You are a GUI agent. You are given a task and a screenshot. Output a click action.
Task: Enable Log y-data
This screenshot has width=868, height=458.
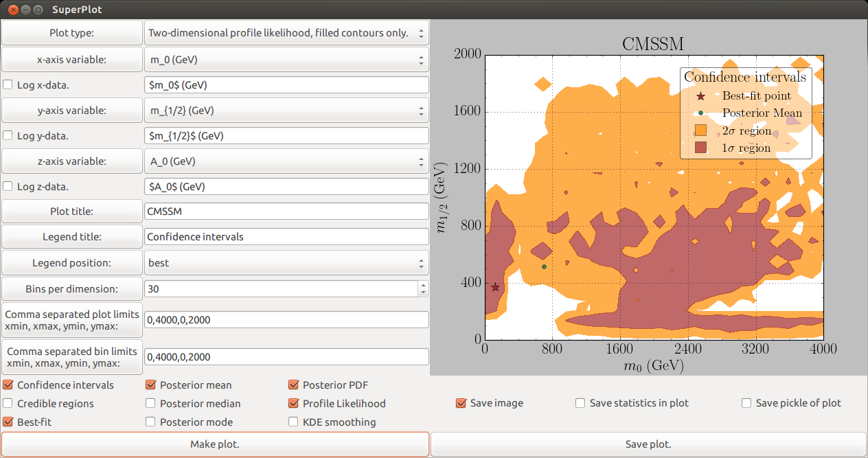[x=8, y=136]
